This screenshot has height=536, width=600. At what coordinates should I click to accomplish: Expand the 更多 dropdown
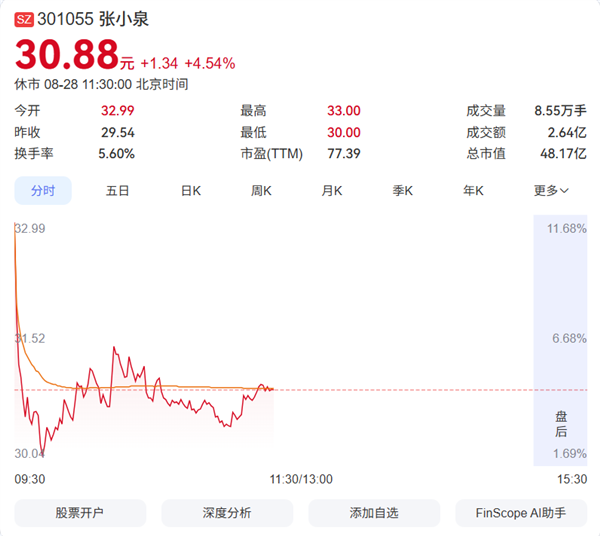[551, 191]
